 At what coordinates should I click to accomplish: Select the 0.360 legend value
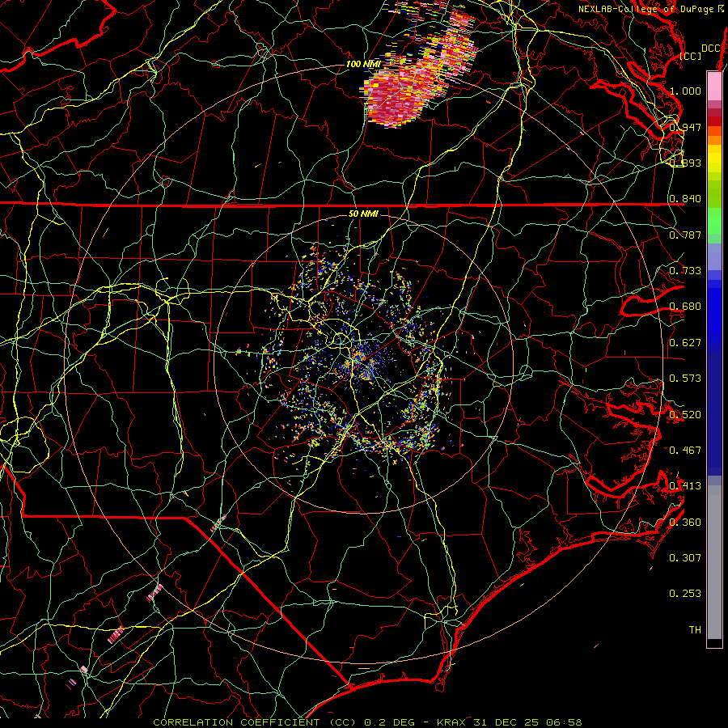point(685,523)
